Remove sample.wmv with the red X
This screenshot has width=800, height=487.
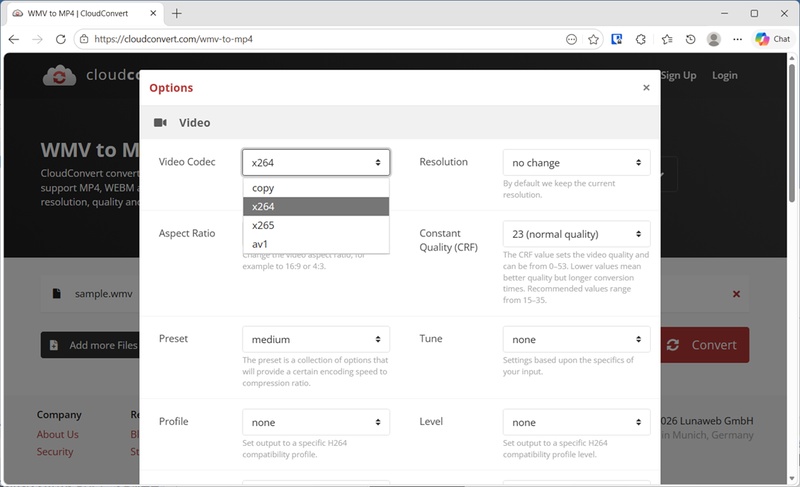(x=737, y=294)
